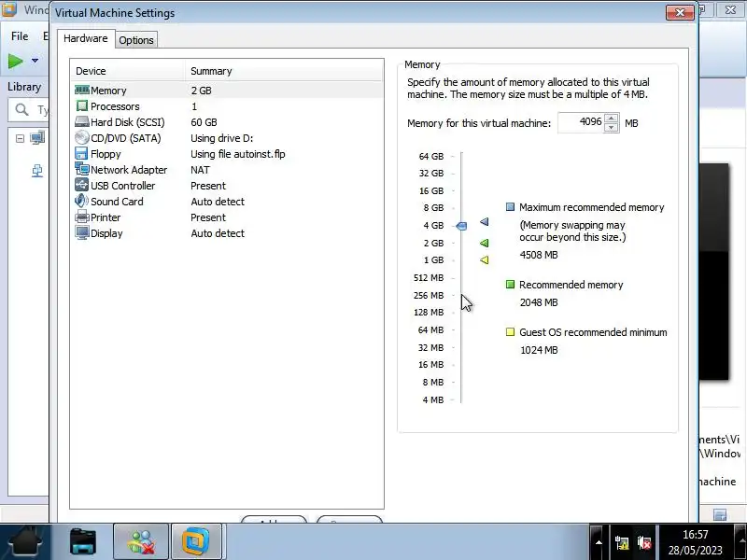
Task: Click the 512 MB slider tick label
Action: coord(429,277)
